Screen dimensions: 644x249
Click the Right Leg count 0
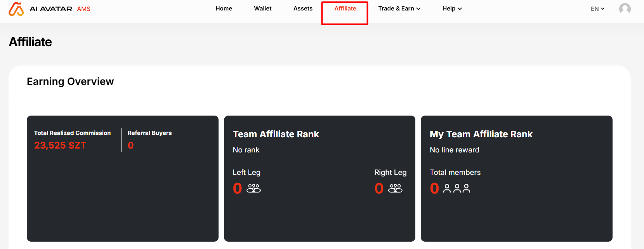[x=379, y=188]
